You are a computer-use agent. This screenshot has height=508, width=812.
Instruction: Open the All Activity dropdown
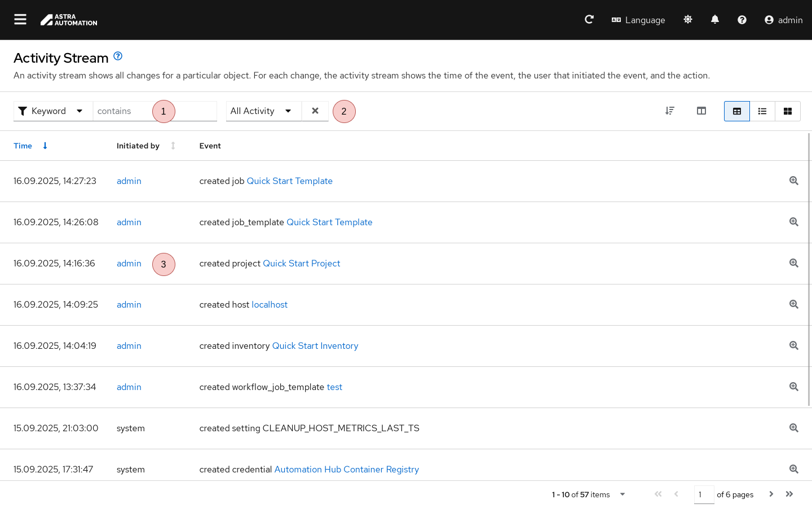[x=263, y=111]
